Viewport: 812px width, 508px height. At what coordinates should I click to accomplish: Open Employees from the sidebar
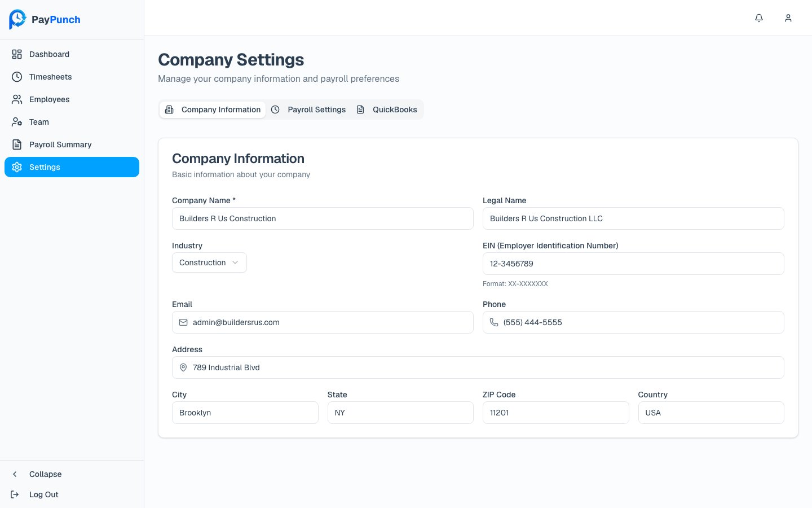72,99
